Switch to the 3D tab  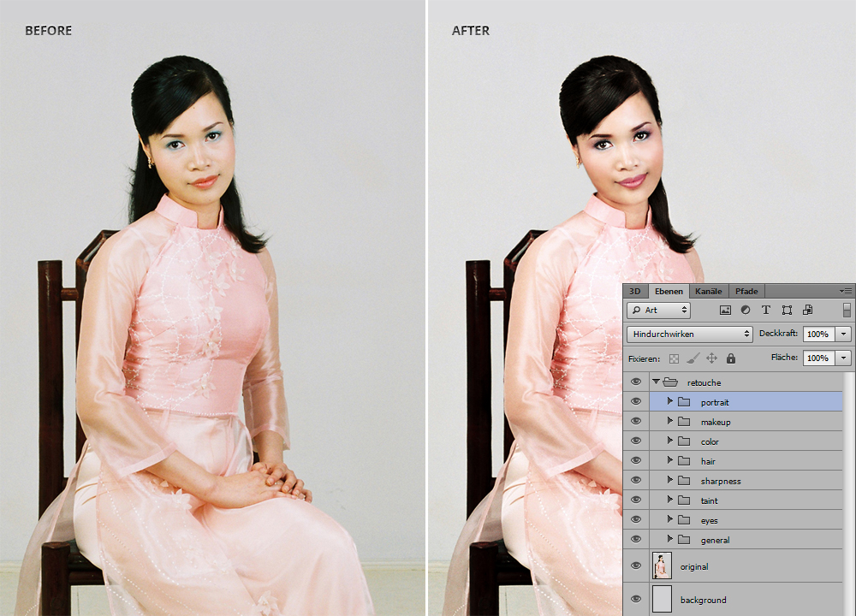635,292
